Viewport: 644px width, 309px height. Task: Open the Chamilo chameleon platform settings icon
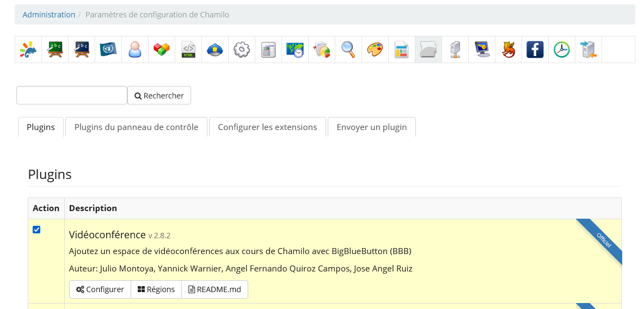(x=28, y=50)
